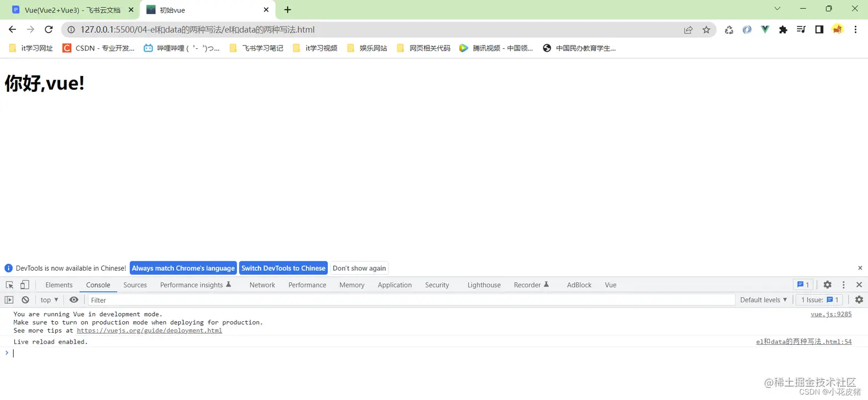The image size is (868, 400).
Task: Toggle device toolbar icon
Action: [25, 285]
